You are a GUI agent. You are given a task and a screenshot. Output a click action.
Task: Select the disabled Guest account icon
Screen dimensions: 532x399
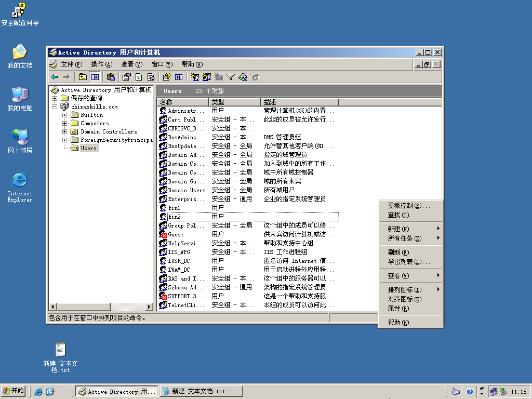click(x=163, y=234)
